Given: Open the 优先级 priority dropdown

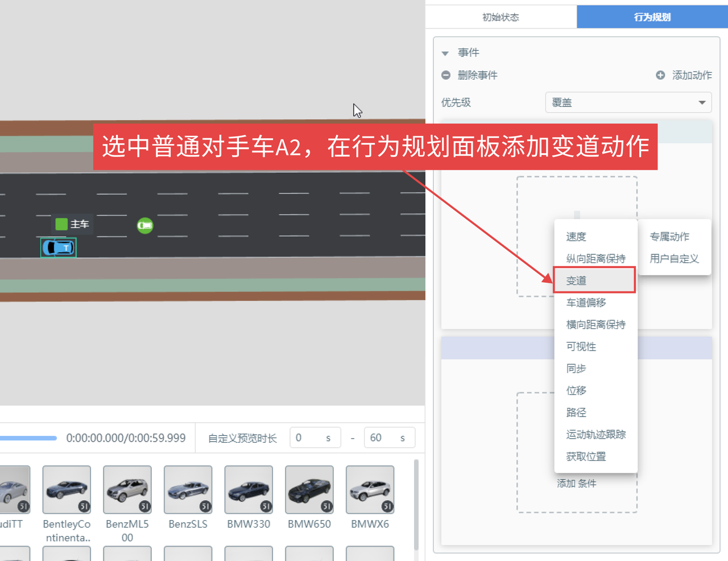Looking at the screenshot, I should (628, 102).
